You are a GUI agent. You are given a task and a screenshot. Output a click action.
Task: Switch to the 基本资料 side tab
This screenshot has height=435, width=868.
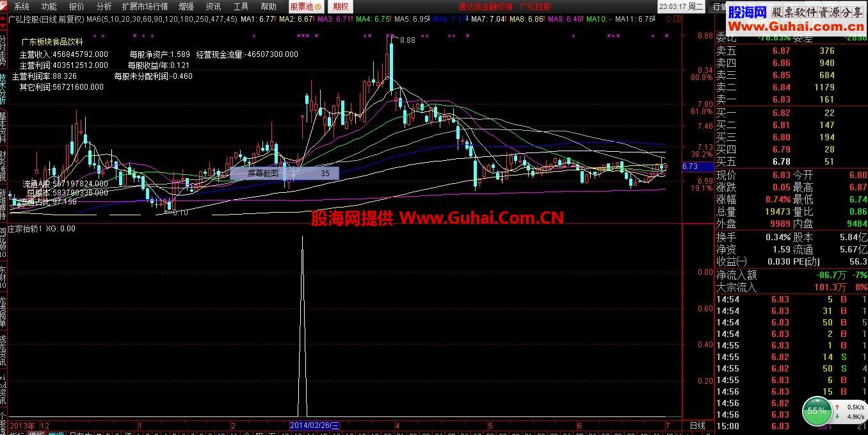point(3,127)
